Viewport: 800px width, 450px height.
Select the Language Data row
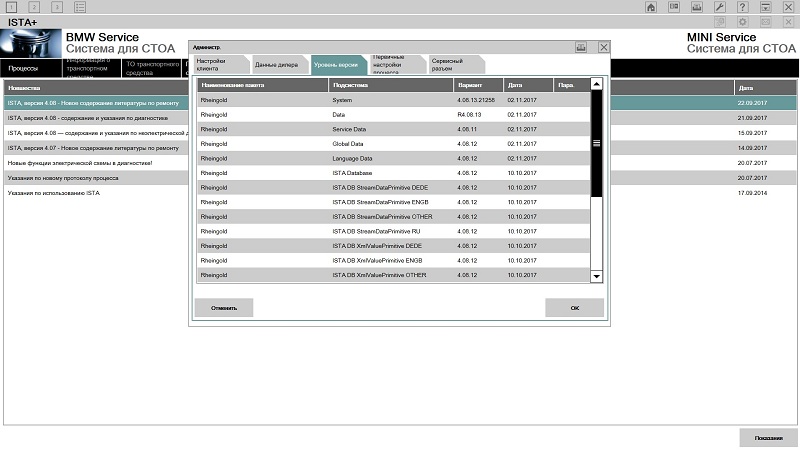[393, 158]
